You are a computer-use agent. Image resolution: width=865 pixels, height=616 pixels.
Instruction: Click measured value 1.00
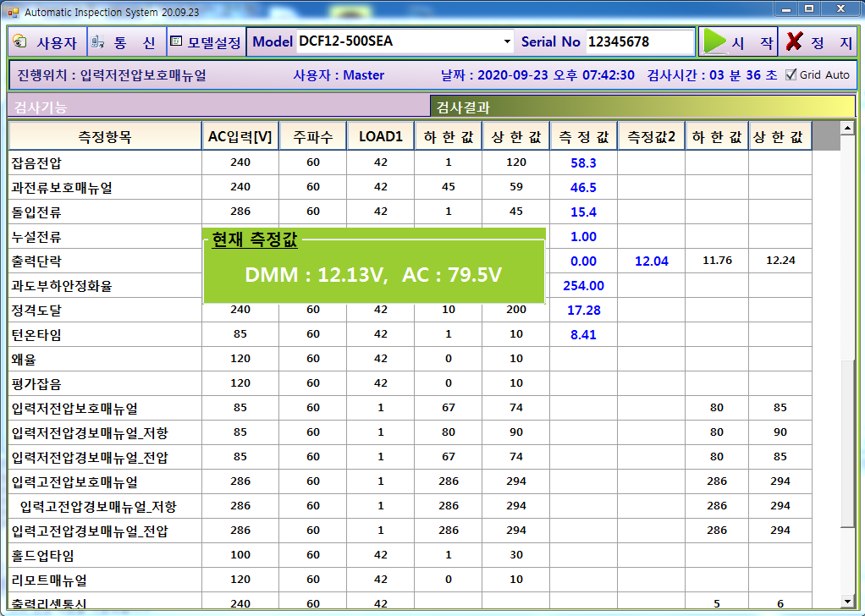tap(583, 237)
